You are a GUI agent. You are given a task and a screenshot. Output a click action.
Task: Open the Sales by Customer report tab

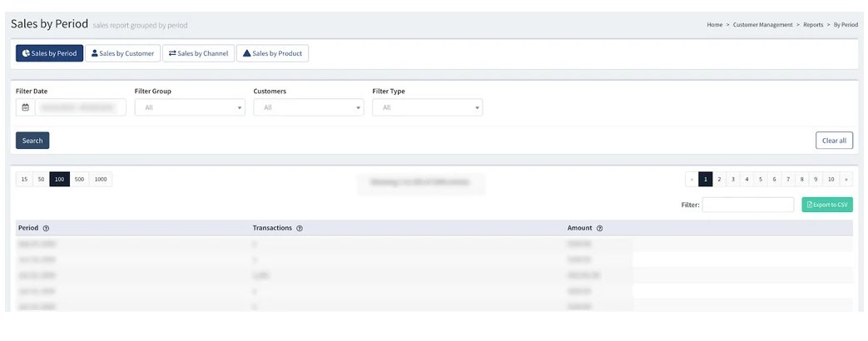pyautogui.click(x=122, y=53)
